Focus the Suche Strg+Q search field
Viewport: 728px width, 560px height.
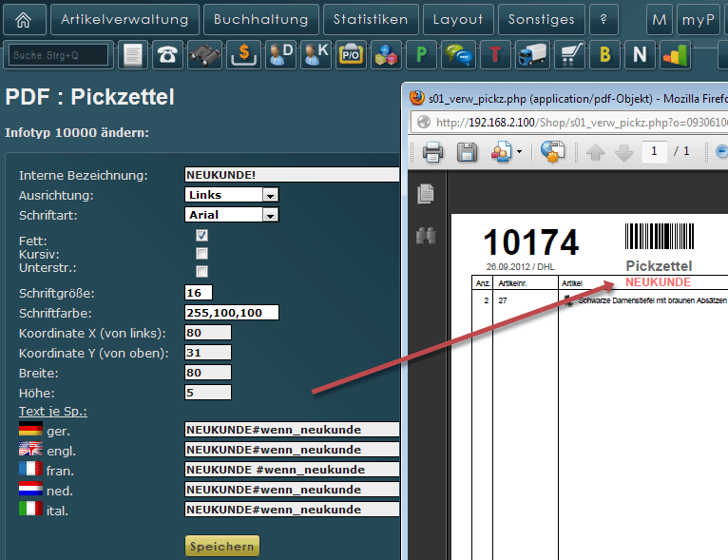click(59, 55)
